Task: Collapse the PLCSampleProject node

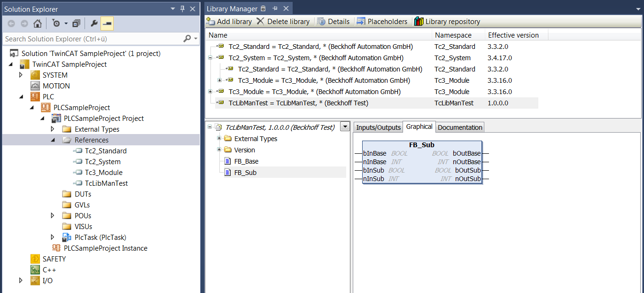Action: 31,108
